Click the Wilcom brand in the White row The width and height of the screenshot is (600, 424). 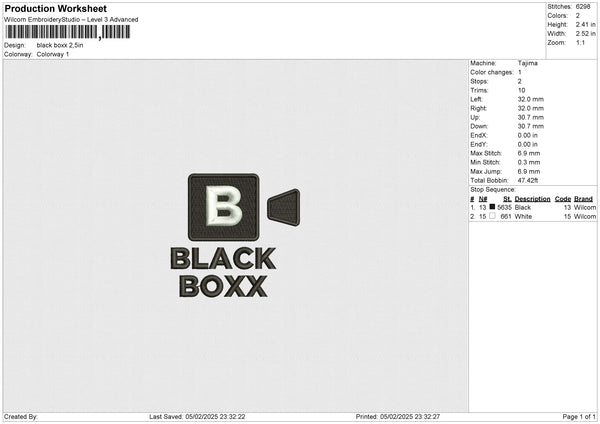click(x=585, y=217)
